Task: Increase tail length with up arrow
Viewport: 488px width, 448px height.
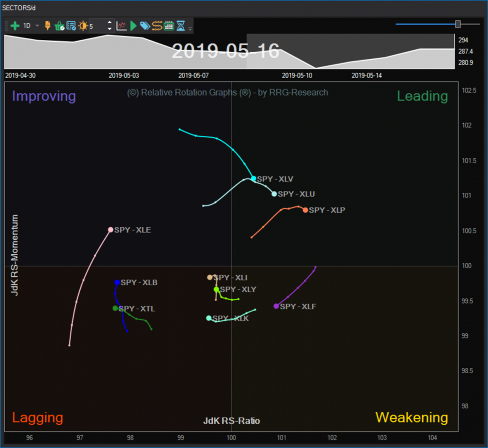Action: (x=109, y=23)
